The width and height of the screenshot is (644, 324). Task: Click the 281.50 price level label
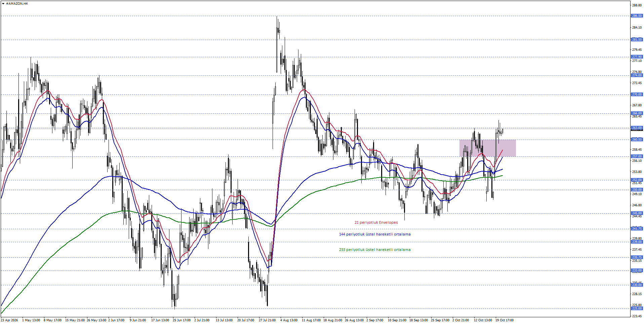coord(637,40)
